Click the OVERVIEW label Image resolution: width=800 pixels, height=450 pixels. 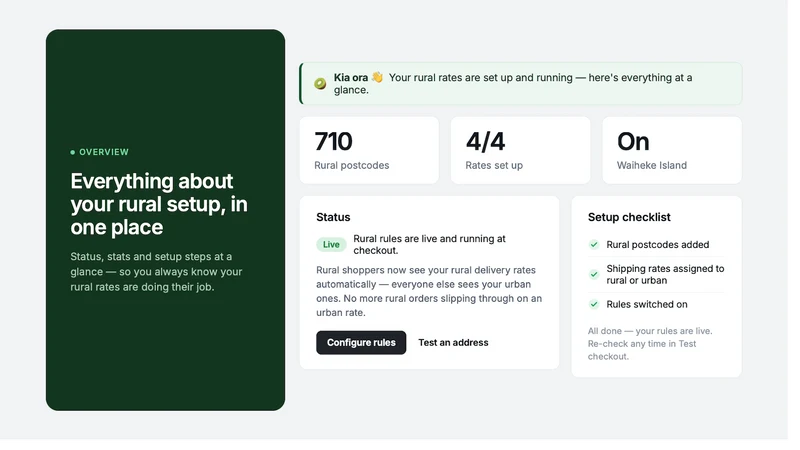(104, 152)
